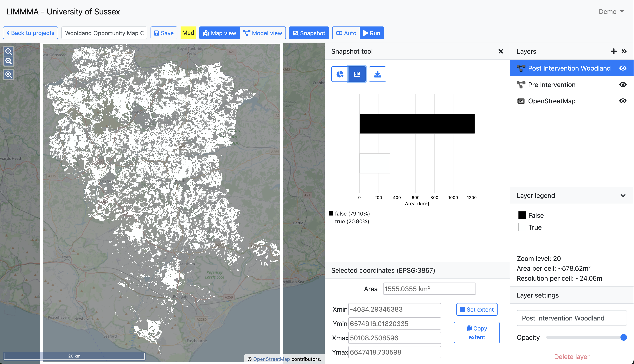
Task: Toggle visibility of Pre Intervention layer
Action: pyautogui.click(x=623, y=85)
